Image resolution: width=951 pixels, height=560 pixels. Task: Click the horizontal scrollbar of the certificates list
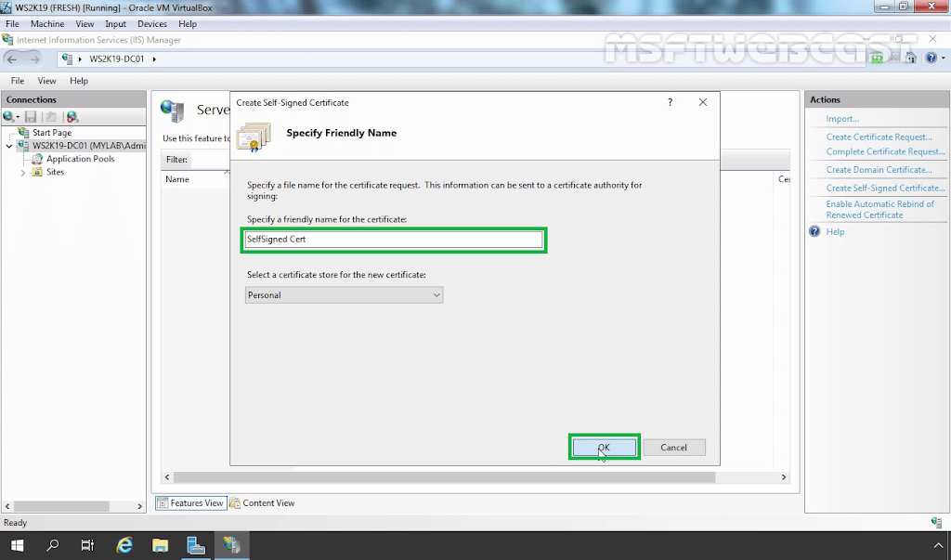pos(444,476)
